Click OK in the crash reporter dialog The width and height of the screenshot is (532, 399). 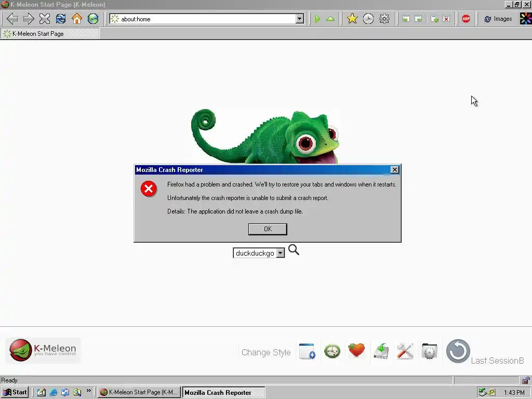coord(268,229)
